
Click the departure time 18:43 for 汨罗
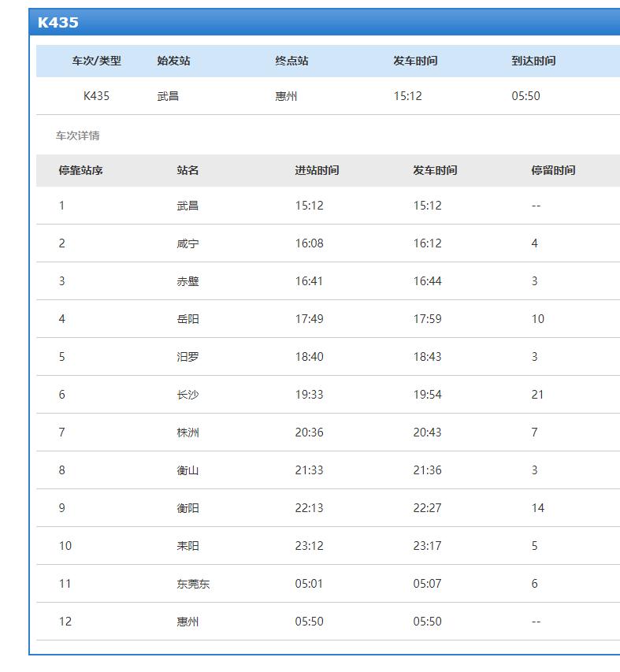(427, 357)
